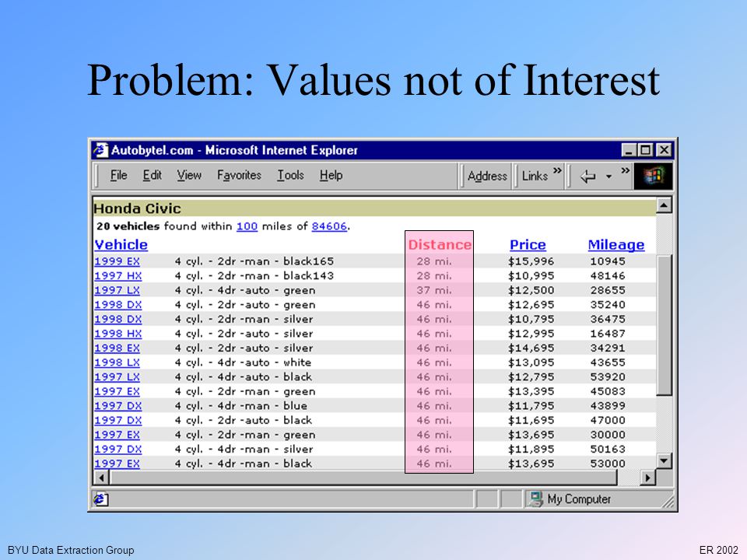Minimize the Internet Explorer window

629,150
